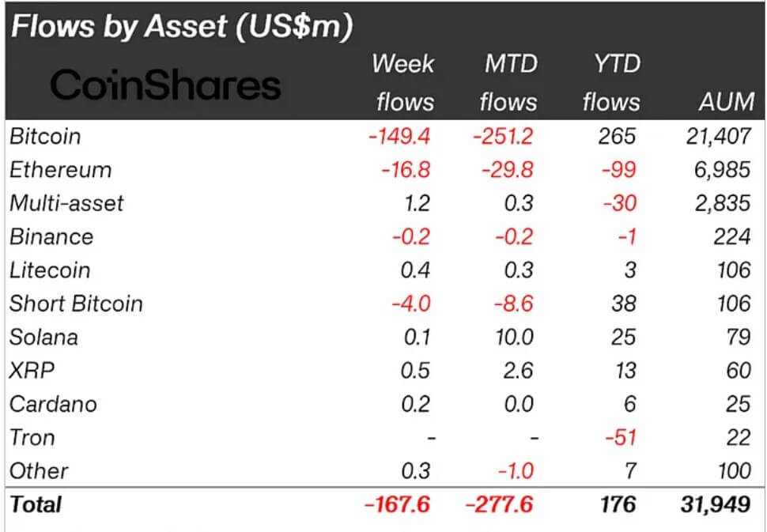Click Ethereum AUM value 6,985
Screen dimensions: 767x532
723,170
